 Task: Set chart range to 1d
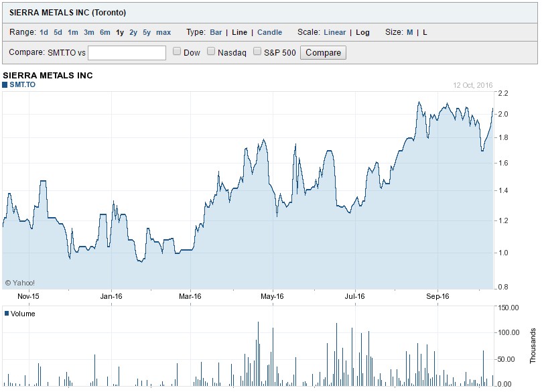44,32
